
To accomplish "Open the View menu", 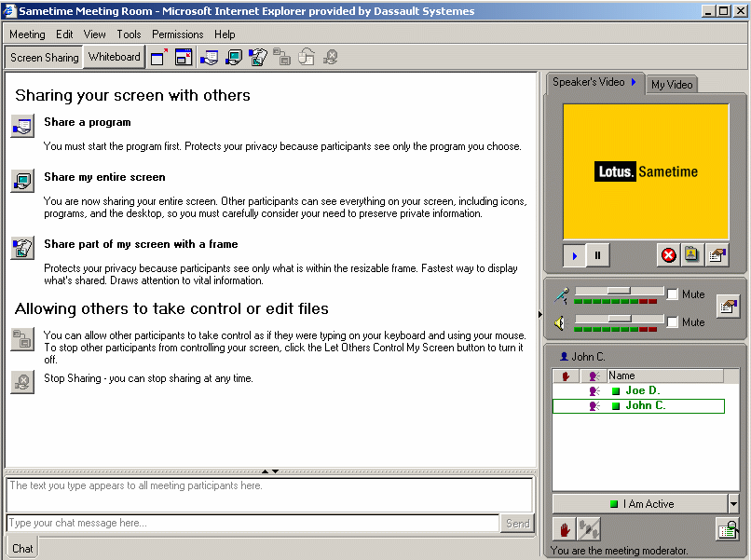I will click(x=95, y=34).
